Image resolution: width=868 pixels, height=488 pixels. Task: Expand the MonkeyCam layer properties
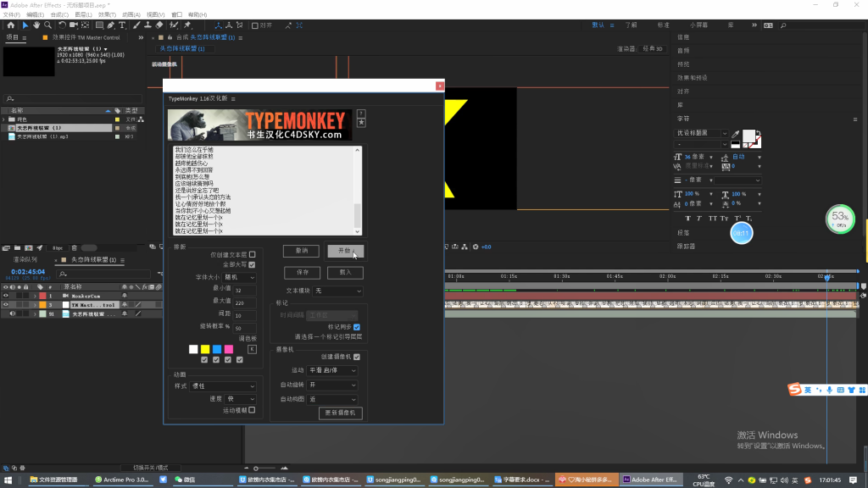35,296
